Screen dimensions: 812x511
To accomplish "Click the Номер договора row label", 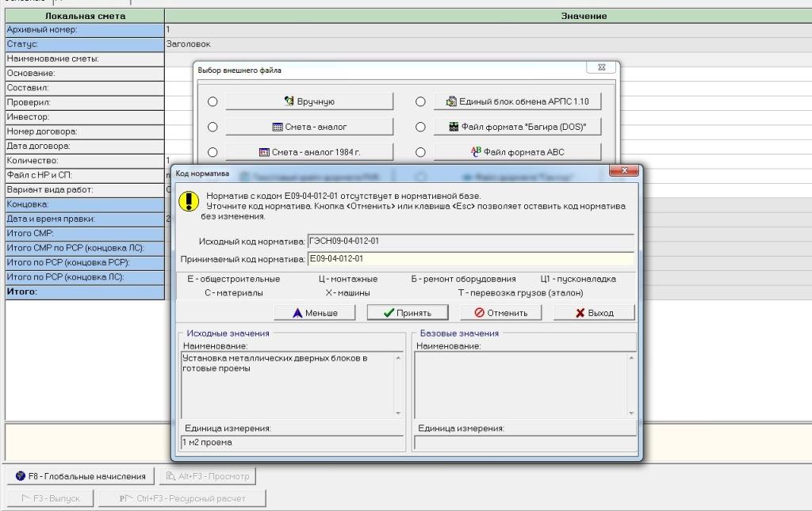I will tap(85, 132).
